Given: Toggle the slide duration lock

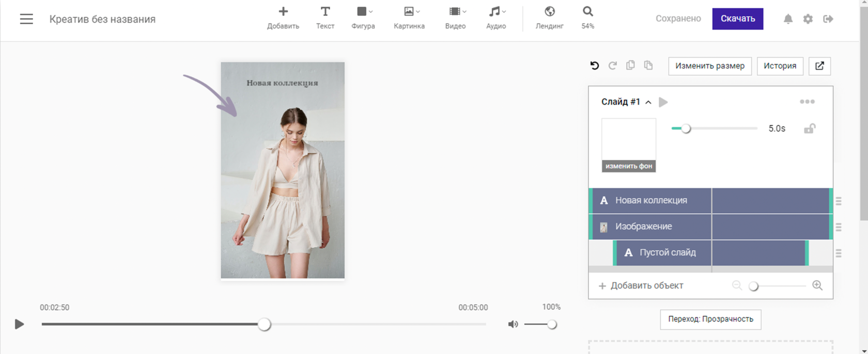Looking at the screenshot, I should pyautogui.click(x=809, y=128).
